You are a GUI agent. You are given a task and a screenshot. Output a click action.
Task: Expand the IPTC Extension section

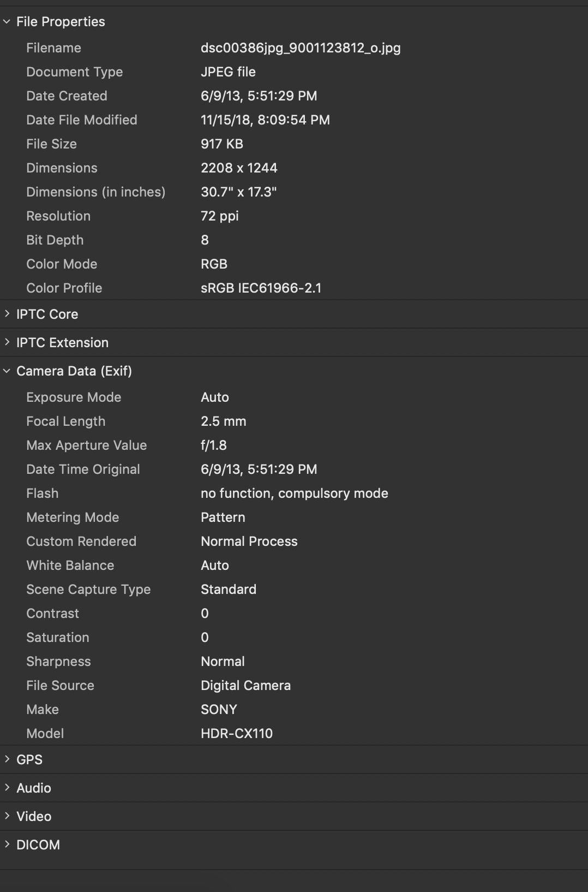point(7,342)
